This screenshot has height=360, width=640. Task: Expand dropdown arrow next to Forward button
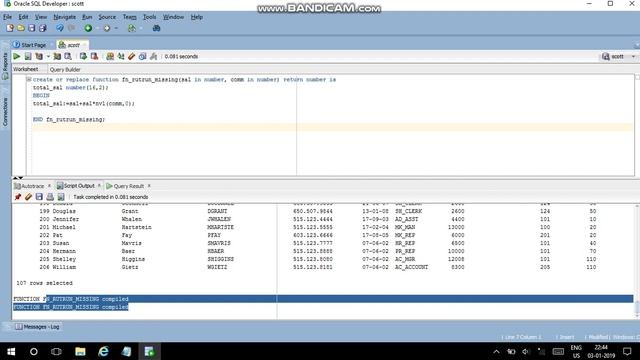click(x=116, y=28)
